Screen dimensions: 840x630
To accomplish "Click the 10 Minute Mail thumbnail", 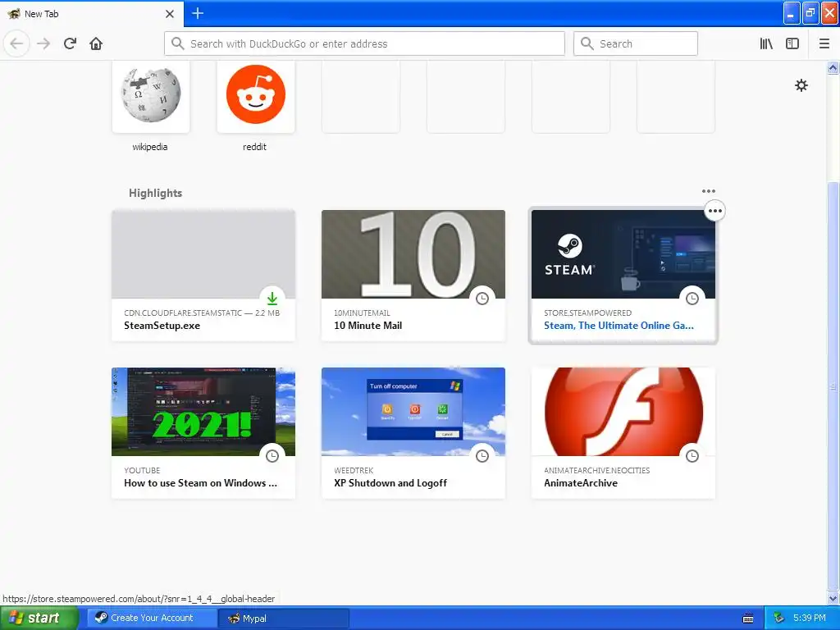I will 413,254.
